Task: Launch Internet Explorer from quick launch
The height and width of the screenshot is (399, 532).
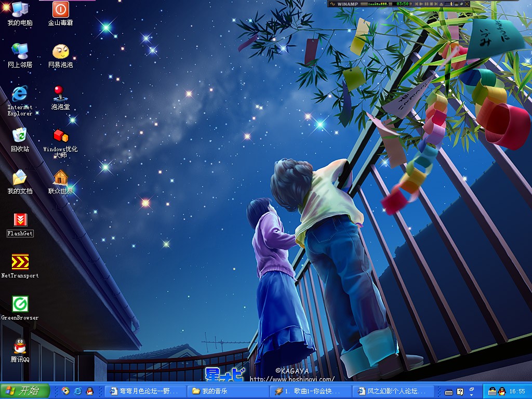Action: [78, 391]
